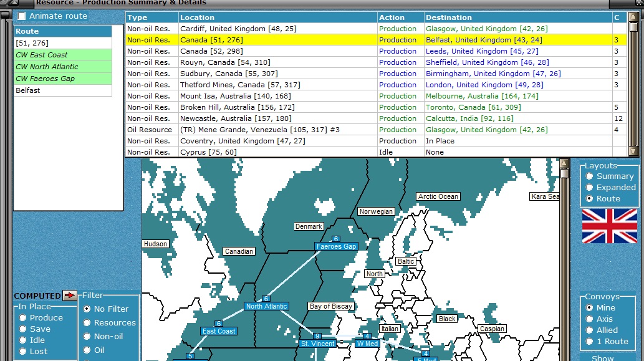Viewport: 644px width, 361px height.
Task: Click the Bay of Biscay map label
Action: coord(331,306)
